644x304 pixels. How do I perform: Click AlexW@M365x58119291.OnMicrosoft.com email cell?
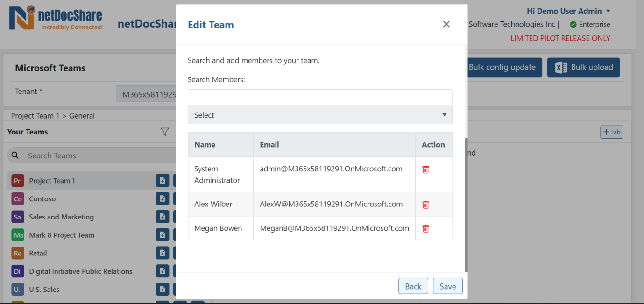click(334, 204)
